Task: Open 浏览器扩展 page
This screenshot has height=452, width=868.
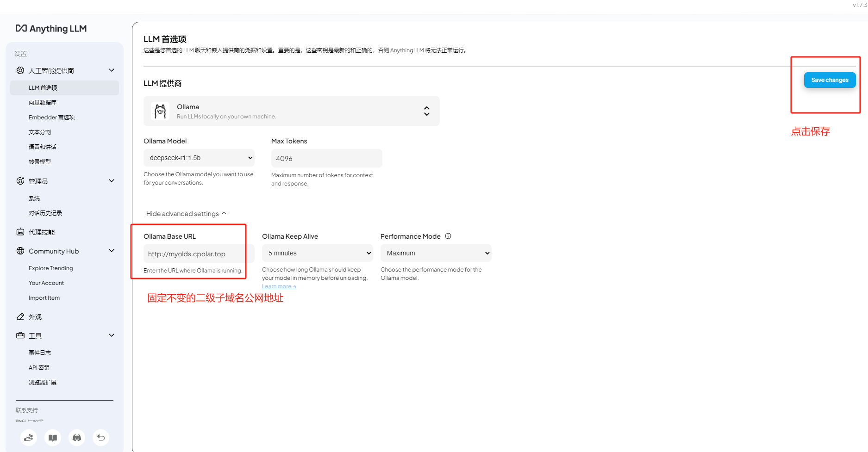Action: tap(43, 383)
